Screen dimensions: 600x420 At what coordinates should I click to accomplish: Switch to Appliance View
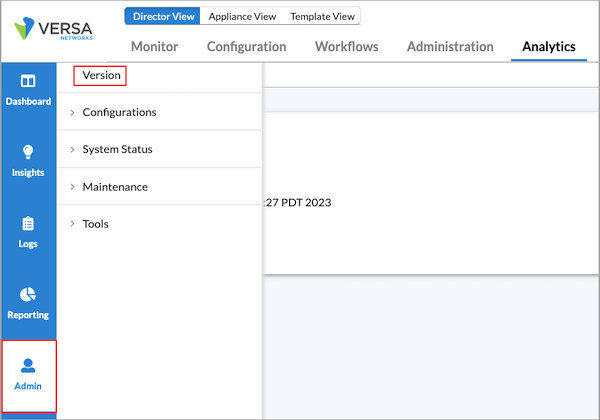pos(242,17)
